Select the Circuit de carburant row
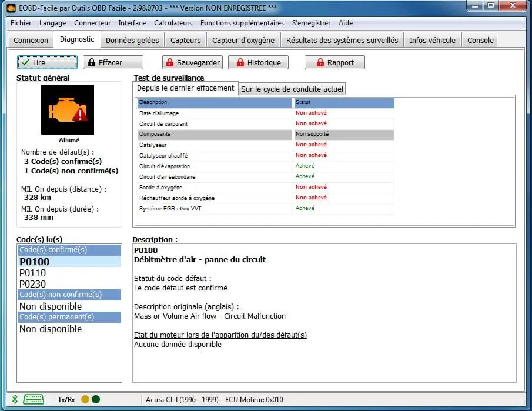 pos(266,124)
